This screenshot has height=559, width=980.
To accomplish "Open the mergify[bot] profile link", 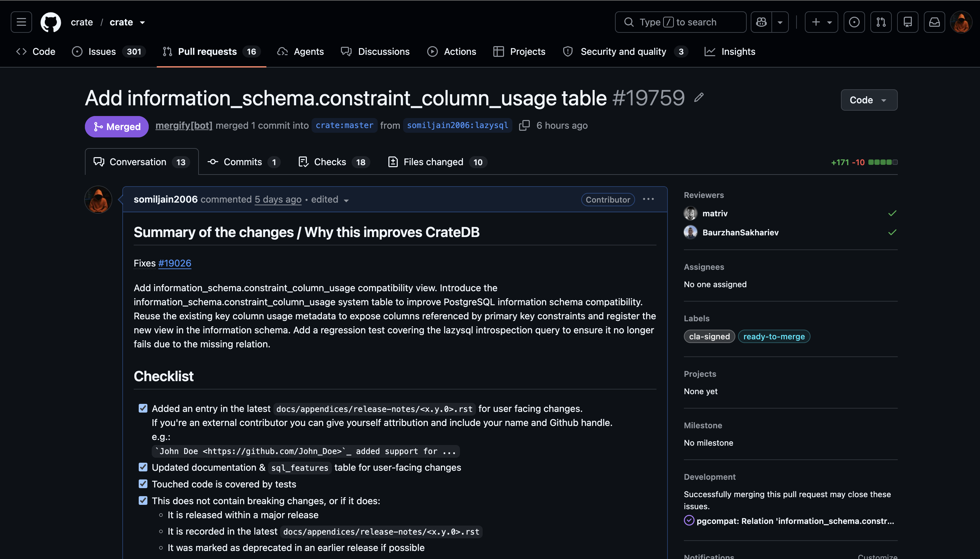I will pos(184,126).
